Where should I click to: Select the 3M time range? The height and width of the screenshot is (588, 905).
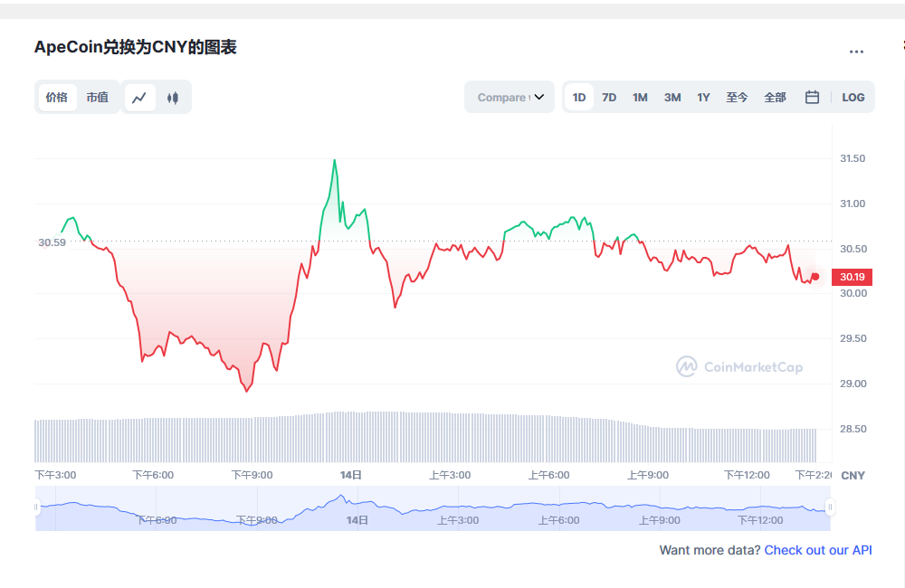point(672,98)
